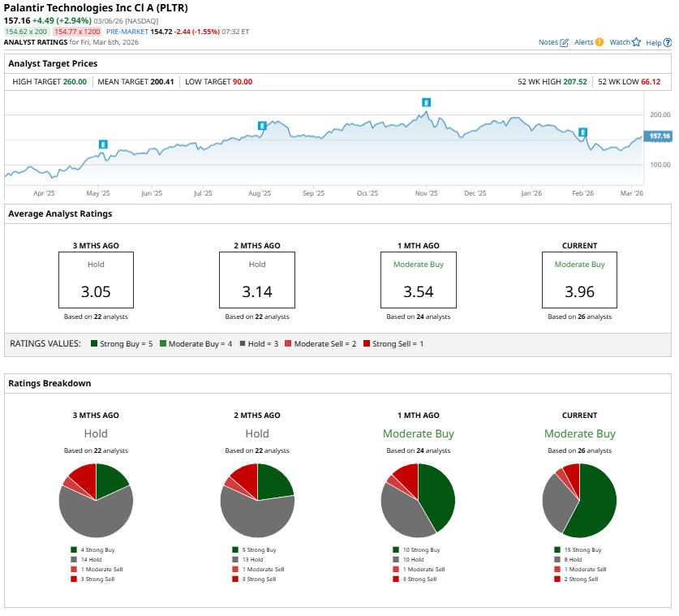This screenshot has height=616, width=679.
Task: Click the Strong Buy = 5 green swatch
Action: [94, 344]
